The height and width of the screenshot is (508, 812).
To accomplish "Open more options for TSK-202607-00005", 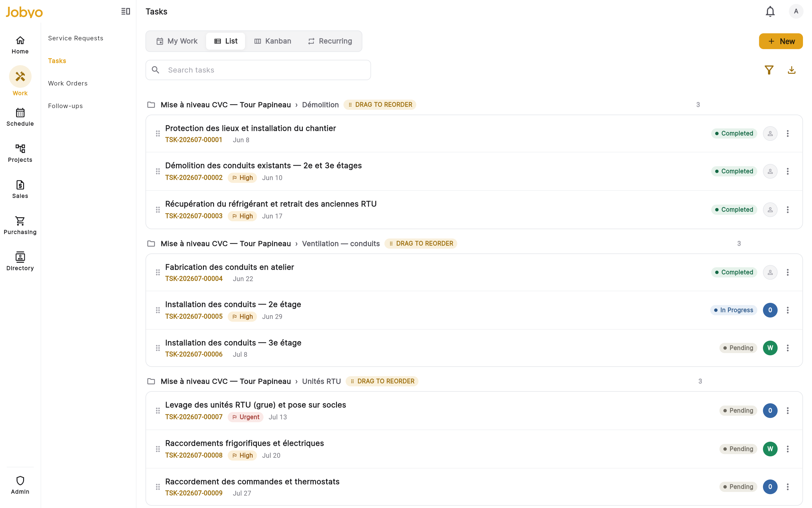I will (x=787, y=310).
